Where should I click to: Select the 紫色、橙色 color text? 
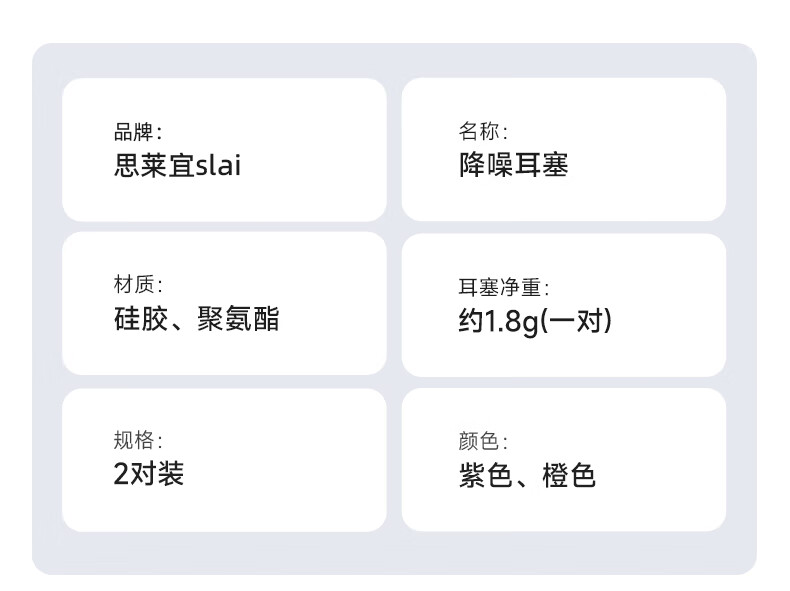527,475
